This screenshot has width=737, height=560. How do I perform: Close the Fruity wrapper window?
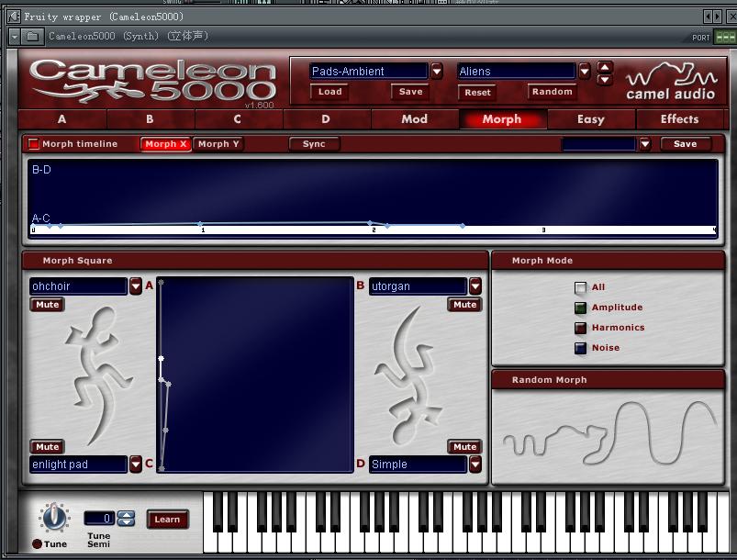point(731,17)
